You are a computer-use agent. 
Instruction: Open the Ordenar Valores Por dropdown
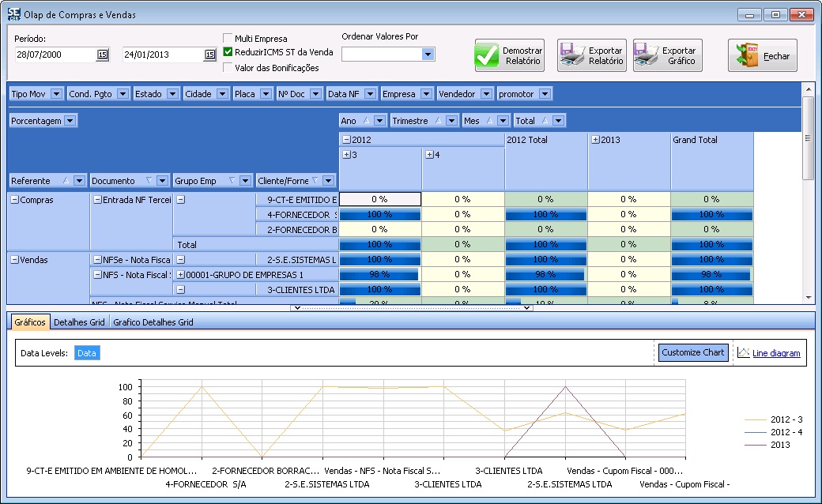click(x=428, y=55)
